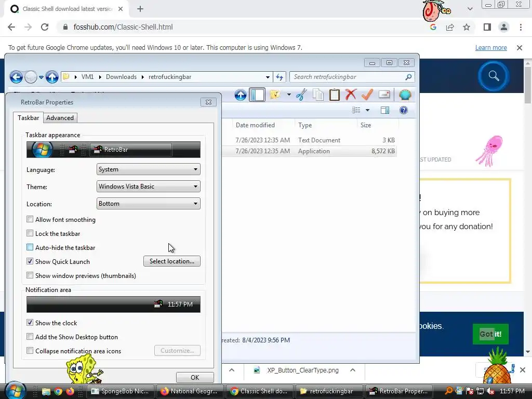This screenshot has width=532, height=399.
Task: Check Lock the taskbar
Action: tap(30, 233)
